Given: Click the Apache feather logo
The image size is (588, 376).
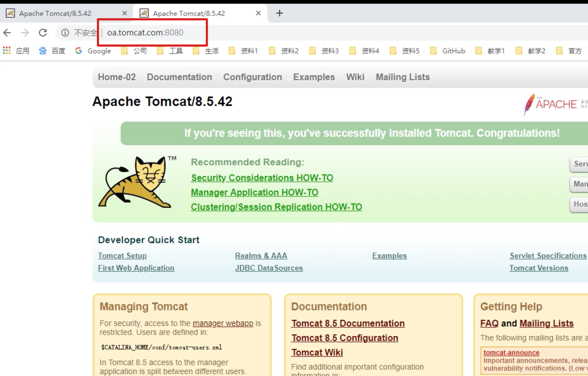Looking at the screenshot, I should click(555, 104).
